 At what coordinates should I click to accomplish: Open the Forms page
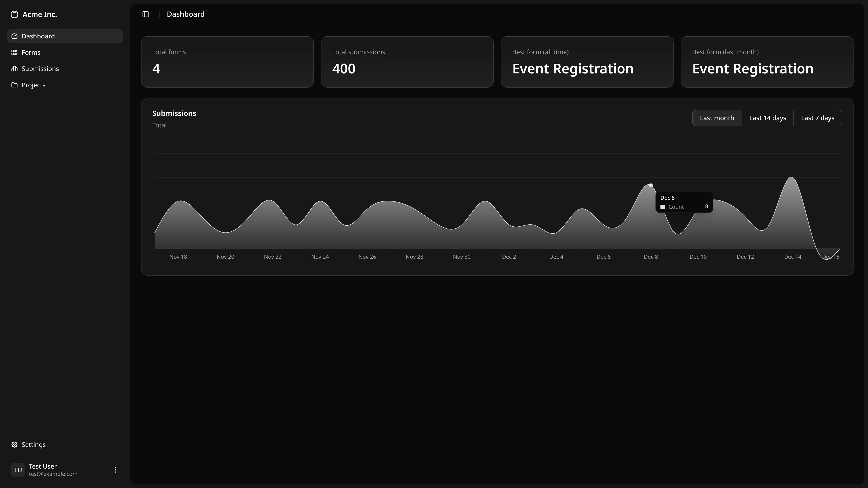pyautogui.click(x=31, y=53)
